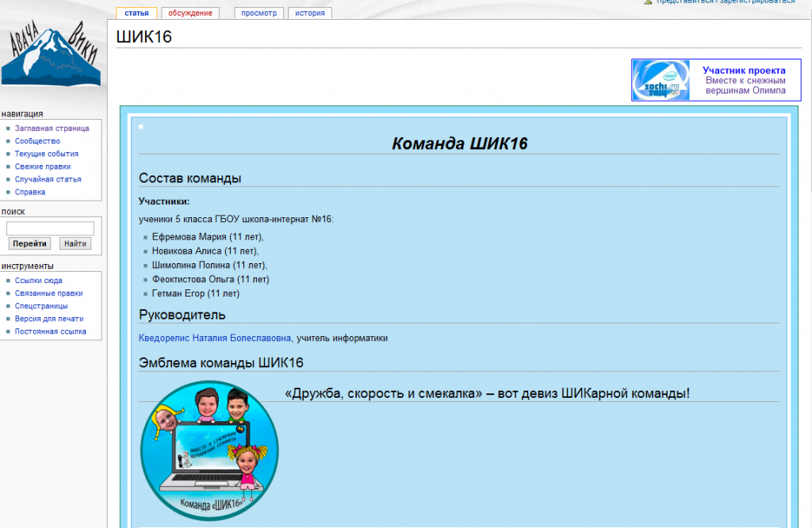Screen dimensions: 812x528
Task: Click the Перейти button
Action: pos(29,243)
